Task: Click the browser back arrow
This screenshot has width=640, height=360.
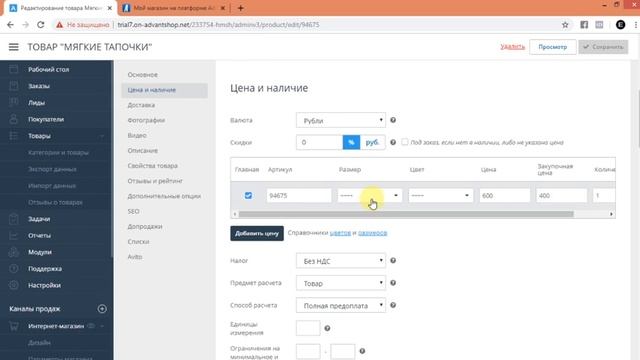Action: (x=11, y=25)
